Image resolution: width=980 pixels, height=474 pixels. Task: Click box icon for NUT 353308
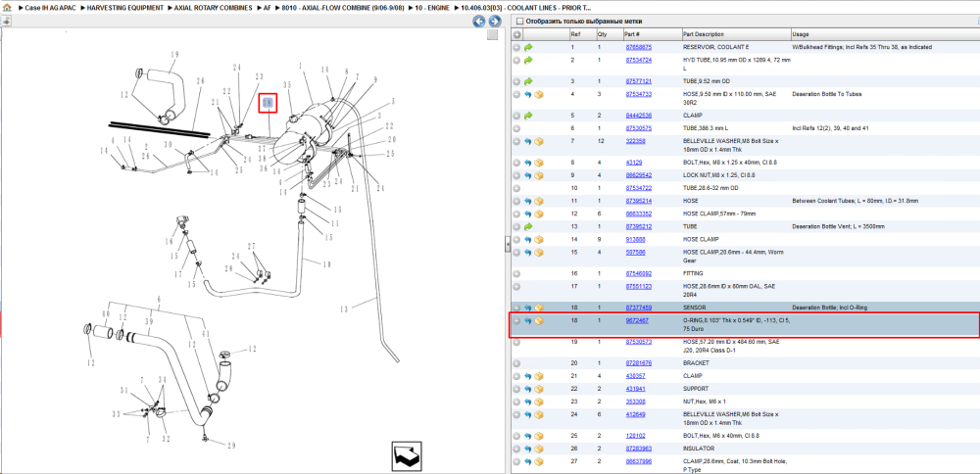pos(539,402)
